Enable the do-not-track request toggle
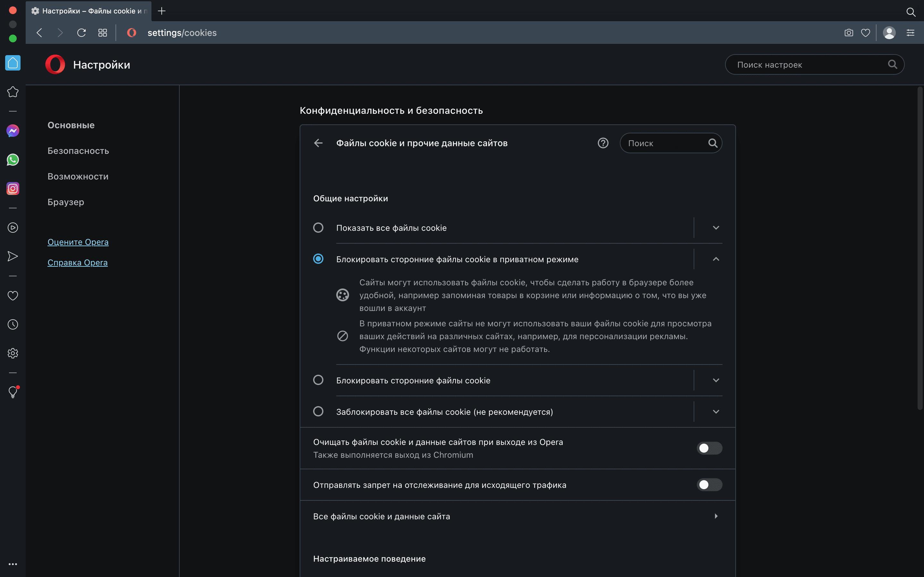924x577 pixels. pos(709,485)
